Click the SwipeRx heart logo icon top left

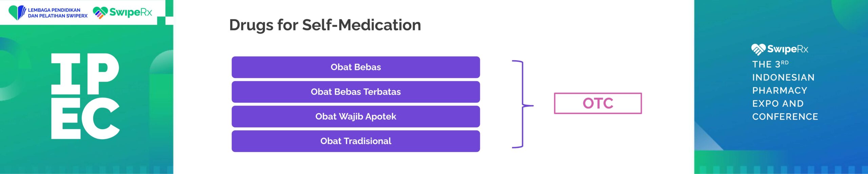pyautogui.click(x=100, y=13)
